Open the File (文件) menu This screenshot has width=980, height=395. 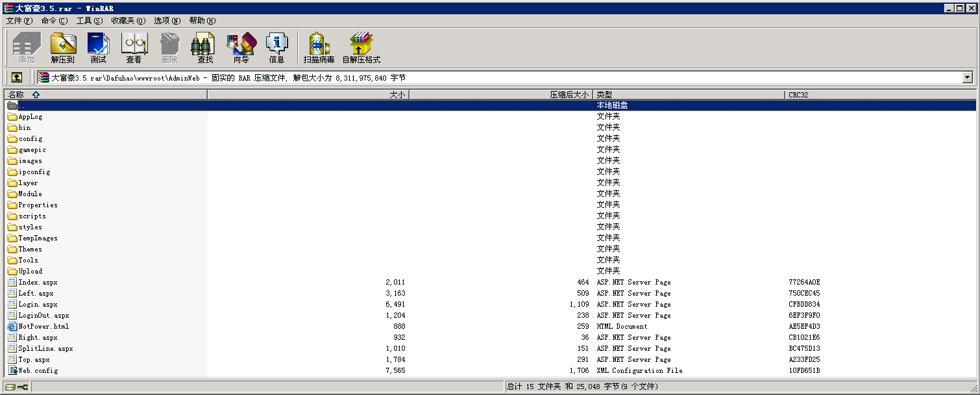(19, 21)
